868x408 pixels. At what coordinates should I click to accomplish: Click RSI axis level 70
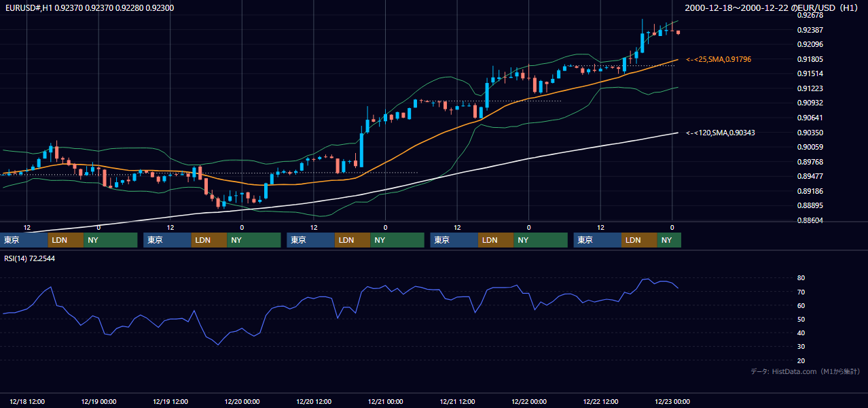click(x=801, y=292)
